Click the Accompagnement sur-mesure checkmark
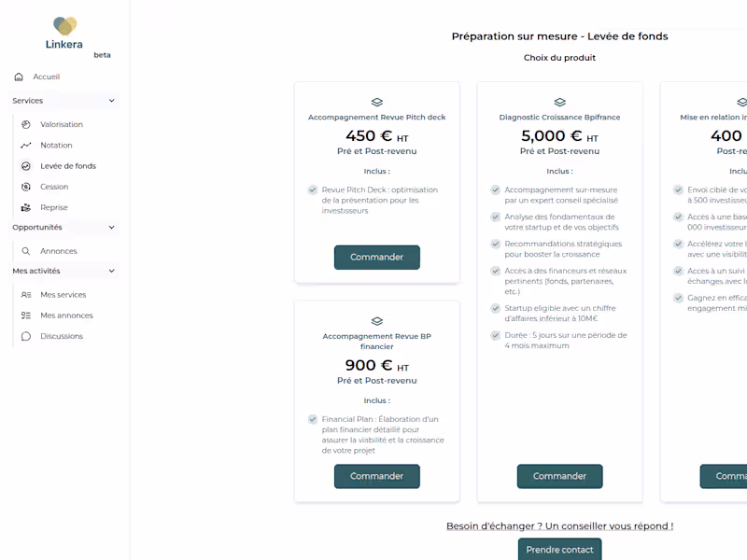The image size is (747, 560). click(496, 190)
